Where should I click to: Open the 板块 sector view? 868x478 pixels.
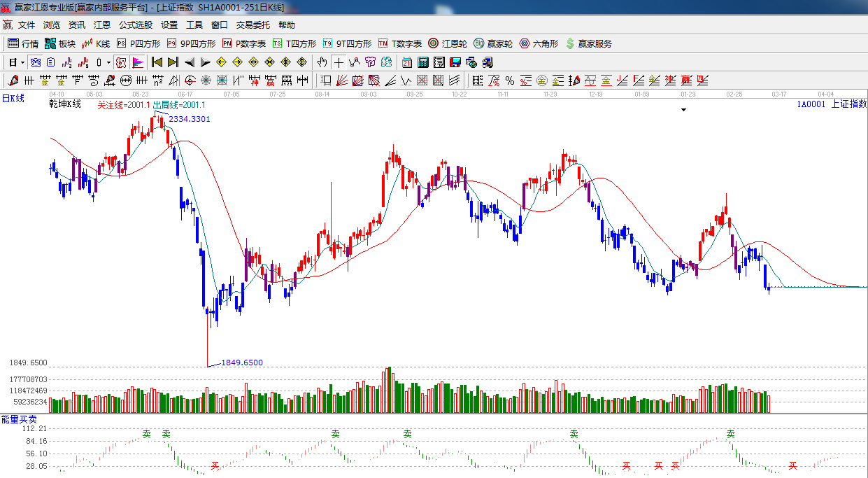[x=59, y=43]
